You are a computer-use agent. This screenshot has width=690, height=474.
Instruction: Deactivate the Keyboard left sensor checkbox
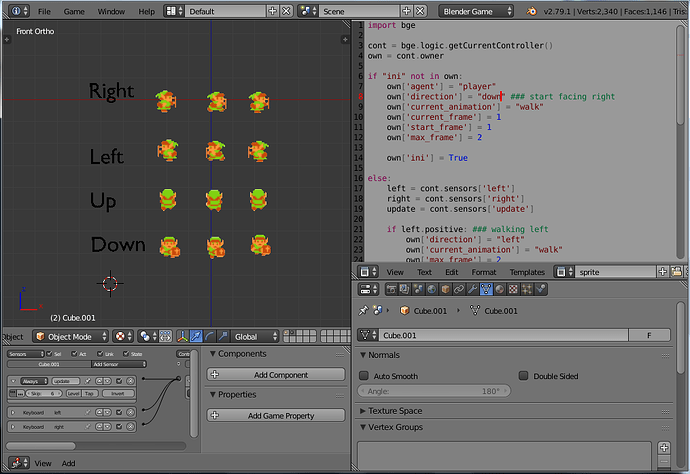tap(119, 412)
